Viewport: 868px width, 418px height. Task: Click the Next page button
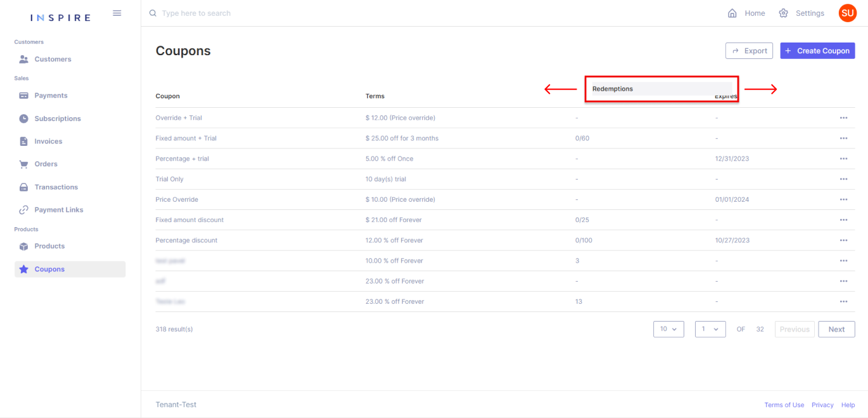coord(836,329)
